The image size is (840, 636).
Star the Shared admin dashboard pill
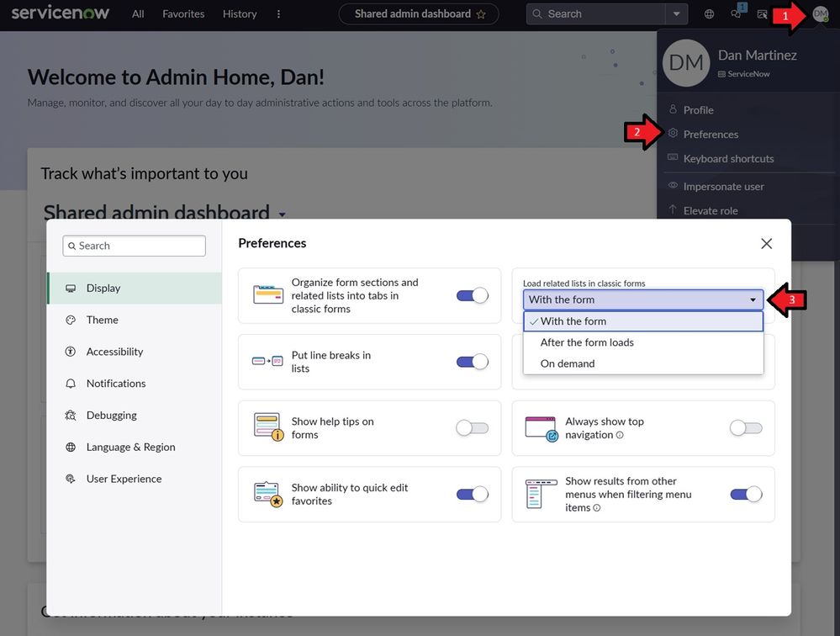[481, 14]
